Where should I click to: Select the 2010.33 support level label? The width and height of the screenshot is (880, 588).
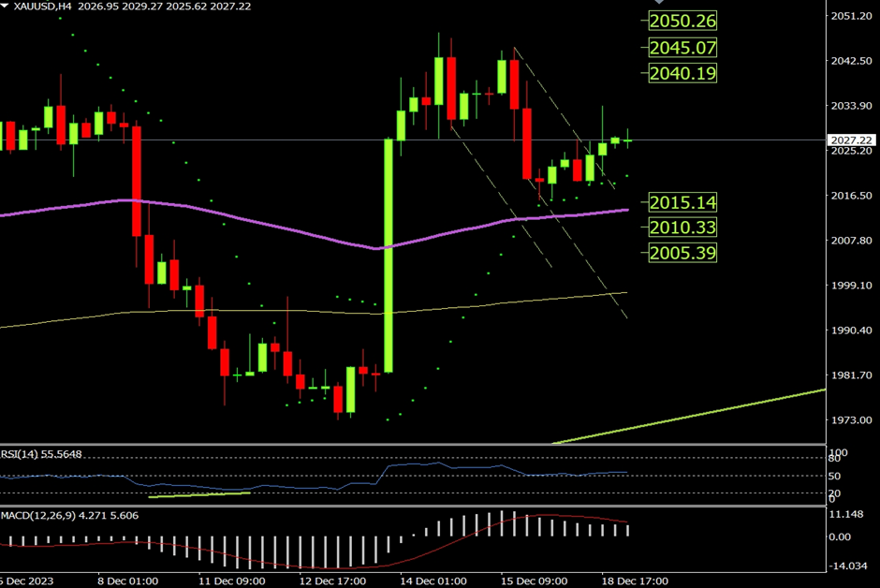pos(681,228)
